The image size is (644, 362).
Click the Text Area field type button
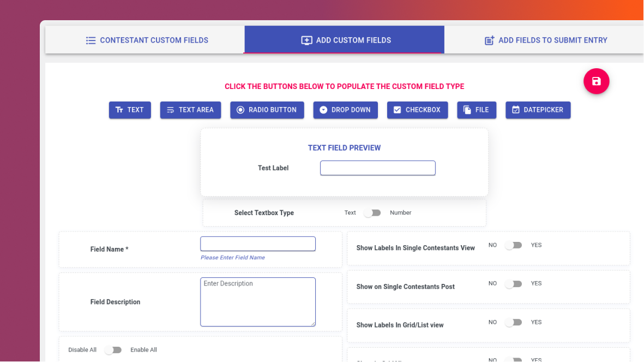coord(190,110)
